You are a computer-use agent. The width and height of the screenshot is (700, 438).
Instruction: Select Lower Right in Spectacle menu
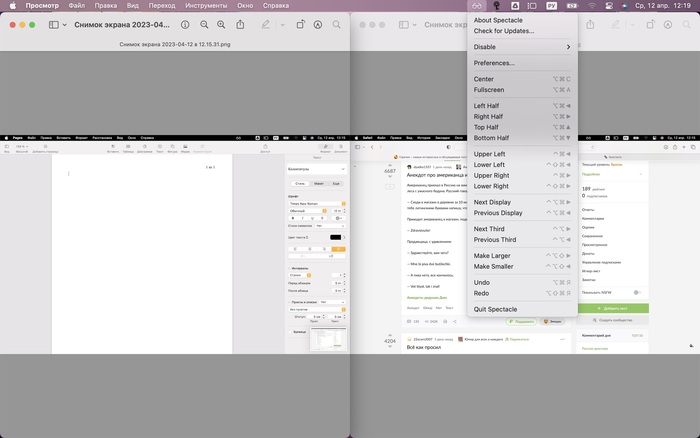tap(522, 186)
